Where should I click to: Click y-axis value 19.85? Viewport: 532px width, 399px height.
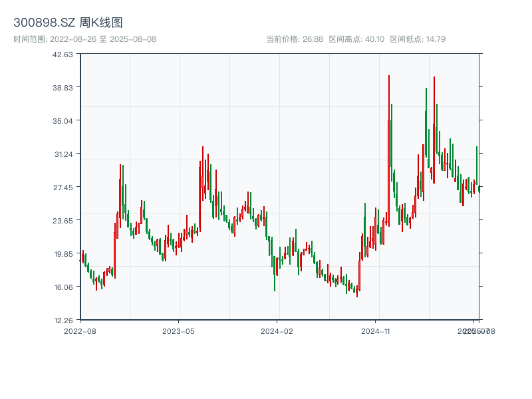coord(63,254)
